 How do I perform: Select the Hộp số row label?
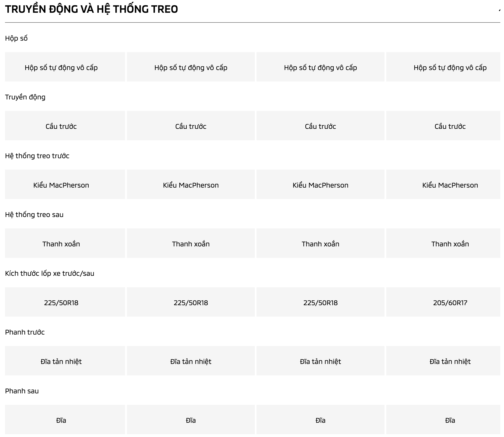(16, 38)
